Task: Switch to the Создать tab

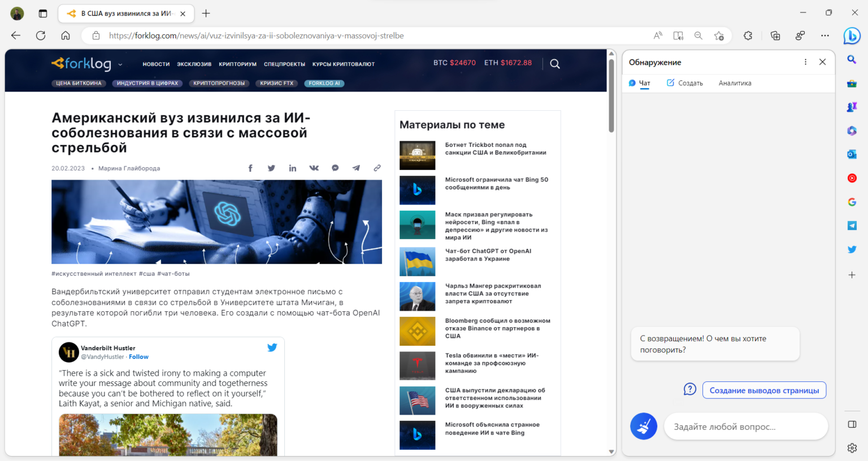Action: click(690, 82)
